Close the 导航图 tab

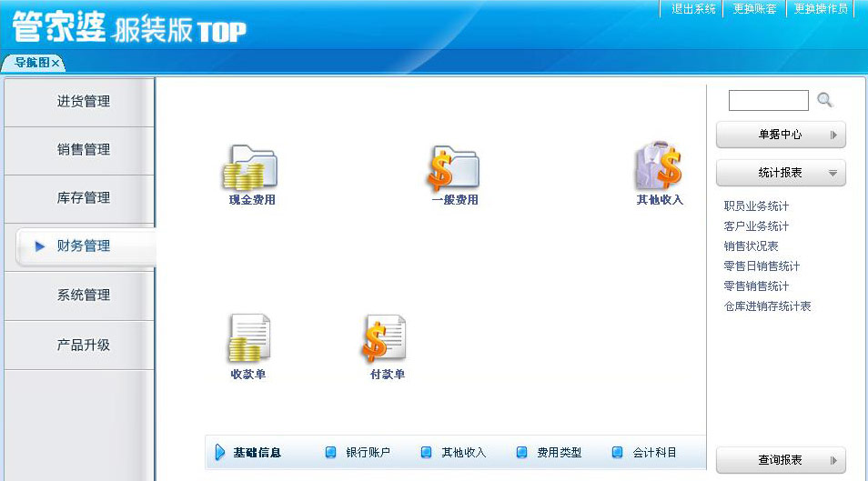(x=56, y=63)
